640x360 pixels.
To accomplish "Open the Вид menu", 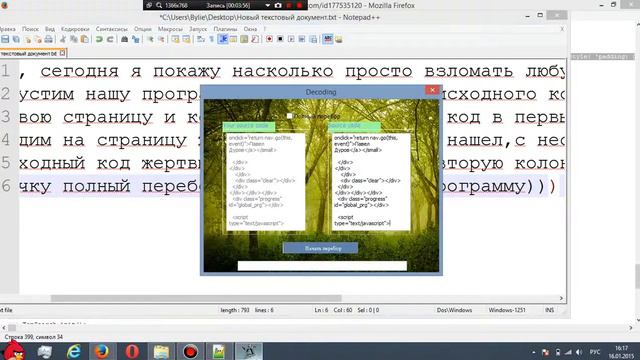I will pos(50,29).
